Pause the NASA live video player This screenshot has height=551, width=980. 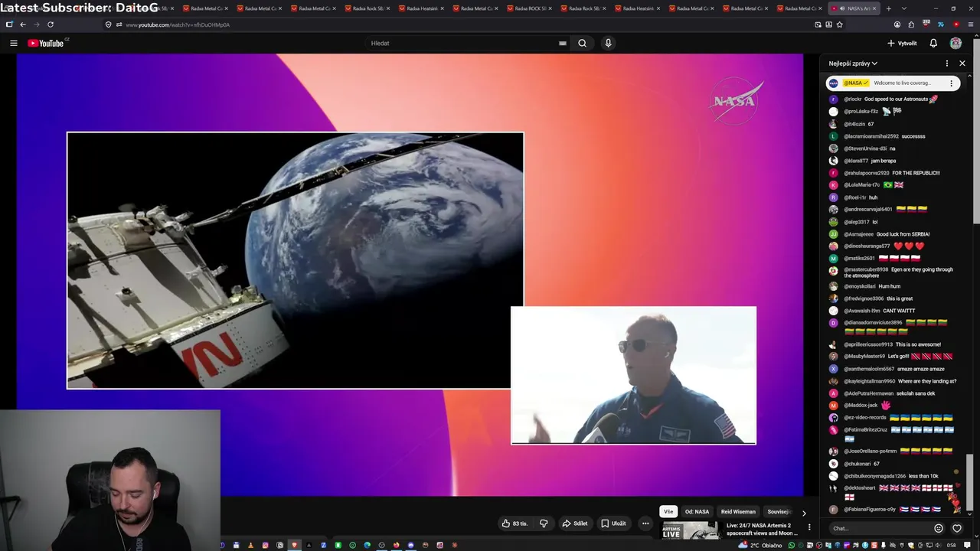tap(410, 275)
